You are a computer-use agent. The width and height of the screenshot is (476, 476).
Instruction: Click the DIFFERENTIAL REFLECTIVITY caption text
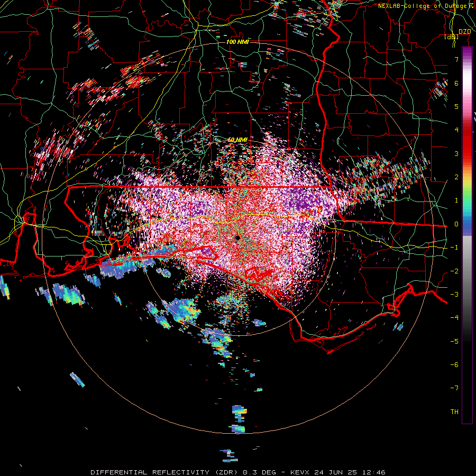coord(150,472)
